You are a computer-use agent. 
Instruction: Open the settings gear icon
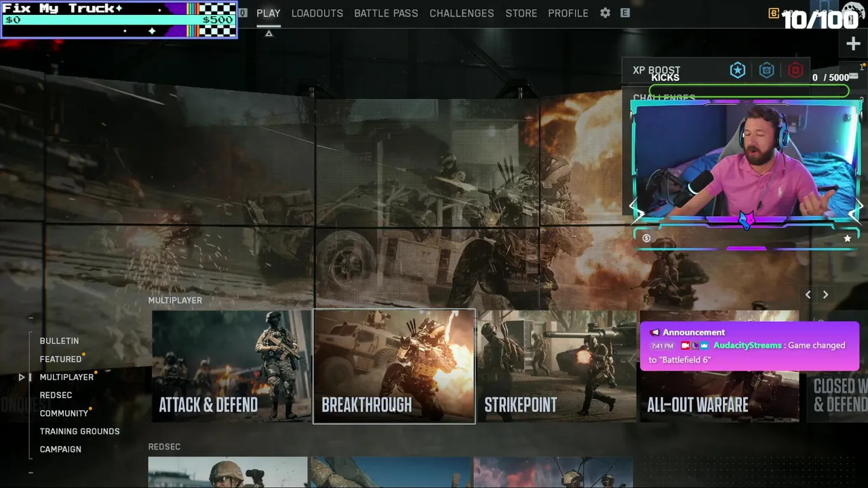[x=605, y=13]
